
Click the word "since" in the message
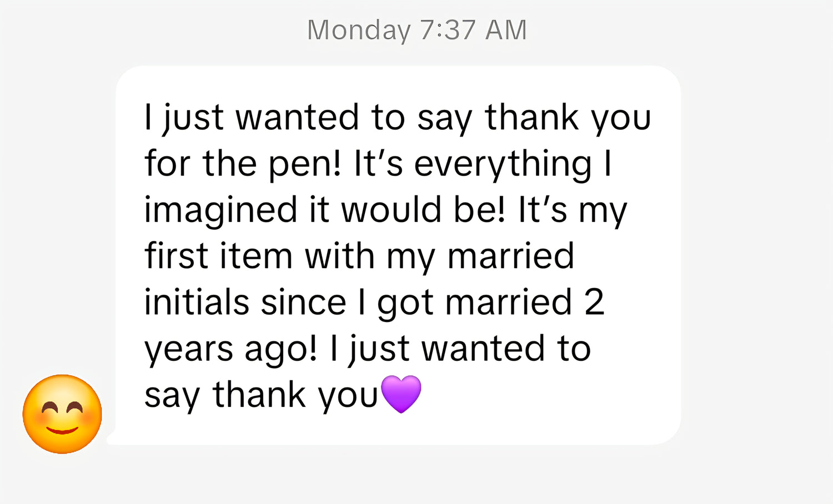click(304, 303)
